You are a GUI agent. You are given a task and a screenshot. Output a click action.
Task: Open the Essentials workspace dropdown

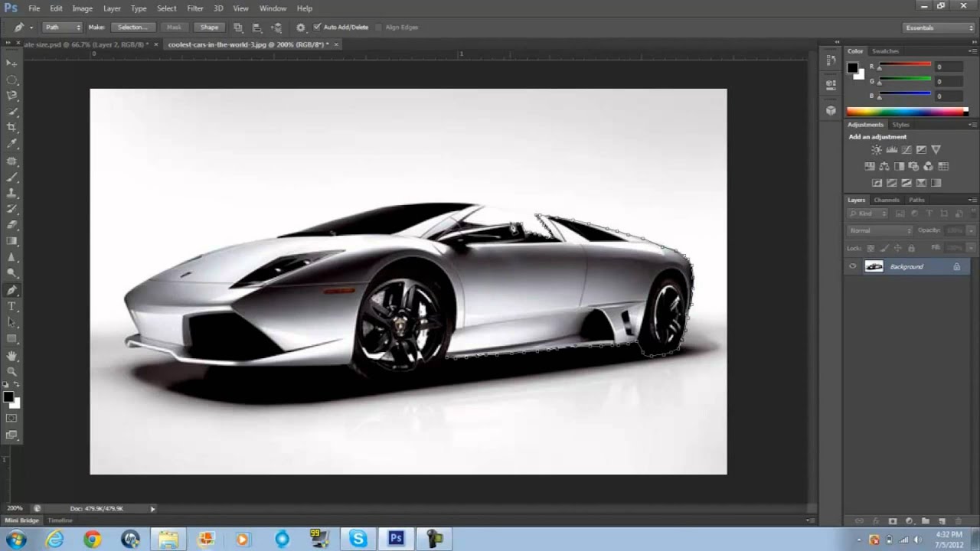point(938,28)
